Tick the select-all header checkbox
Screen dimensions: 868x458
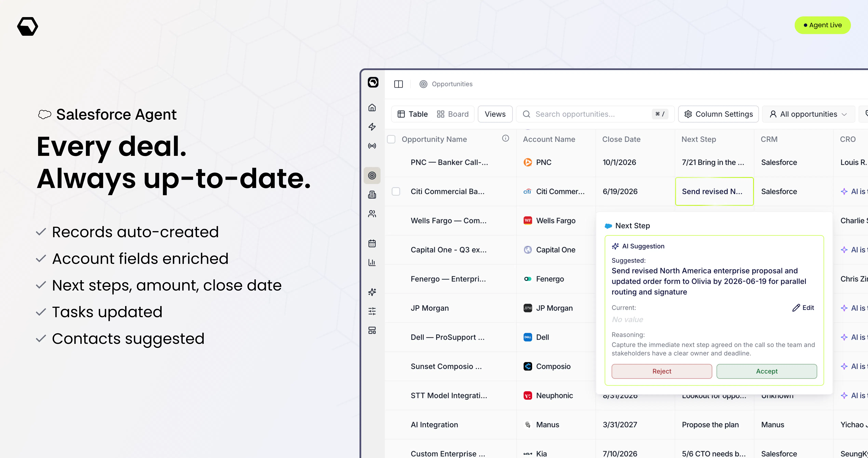(391, 139)
